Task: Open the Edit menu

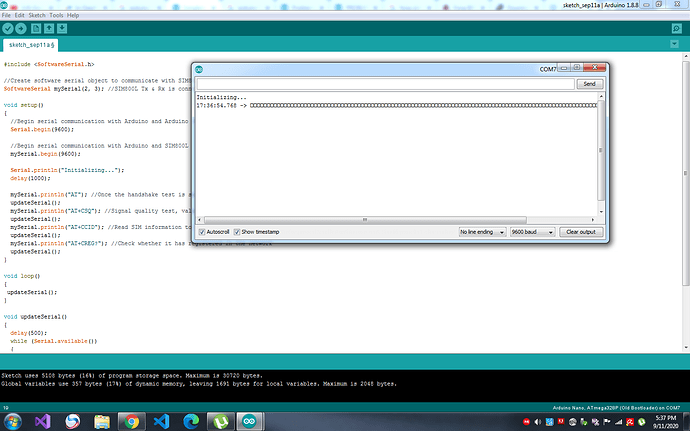Action: pos(20,15)
